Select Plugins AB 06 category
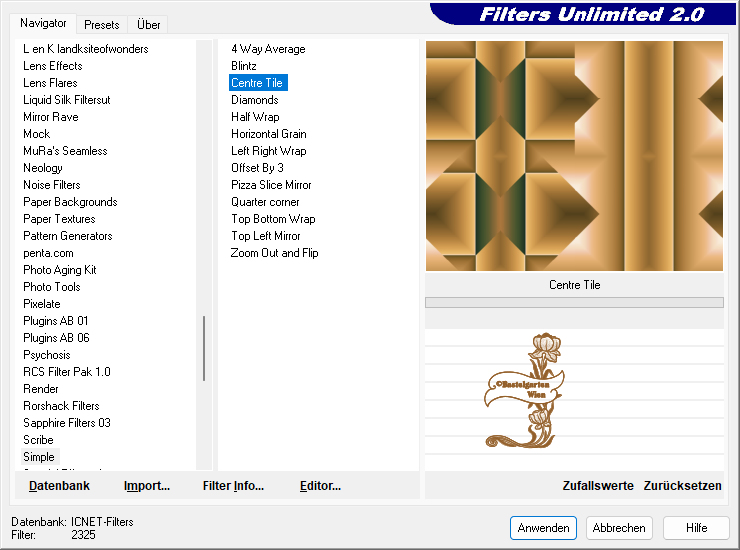 click(x=56, y=338)
